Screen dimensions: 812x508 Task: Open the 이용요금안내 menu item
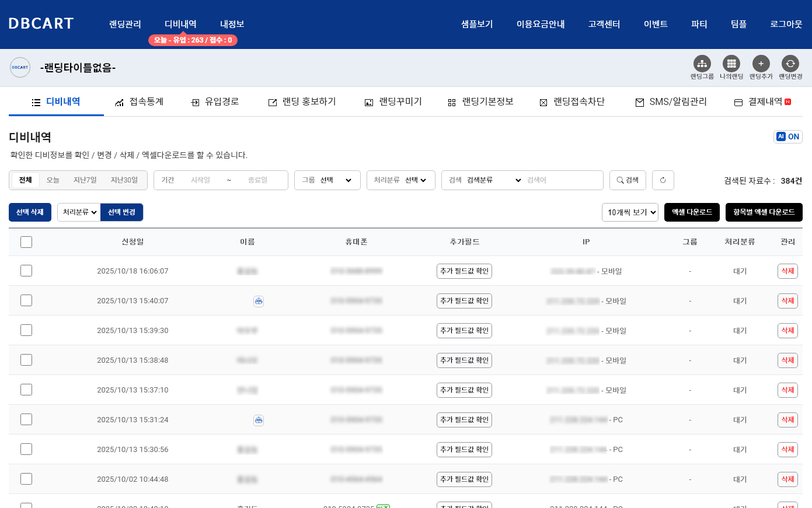click(x=540, y=24)
